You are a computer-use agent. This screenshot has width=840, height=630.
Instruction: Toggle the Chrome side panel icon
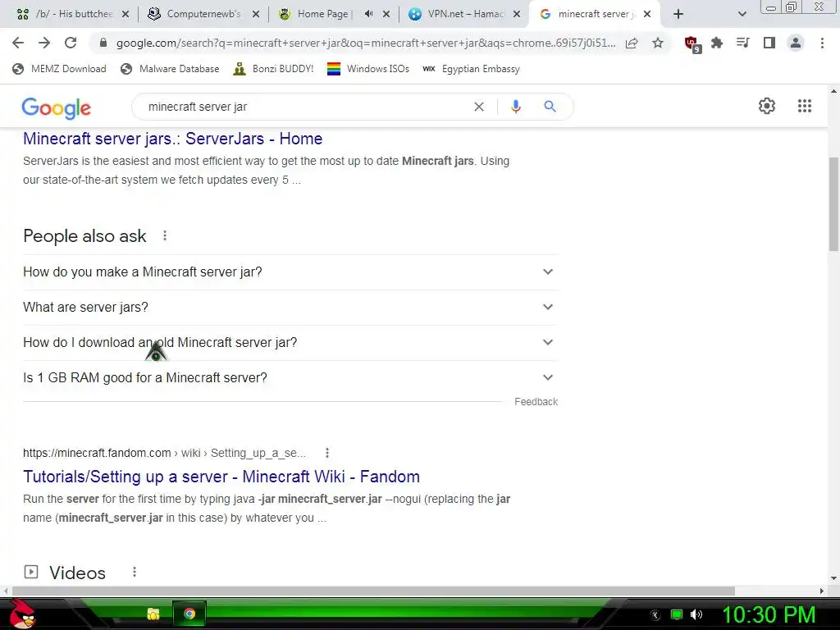click(769, 43)
